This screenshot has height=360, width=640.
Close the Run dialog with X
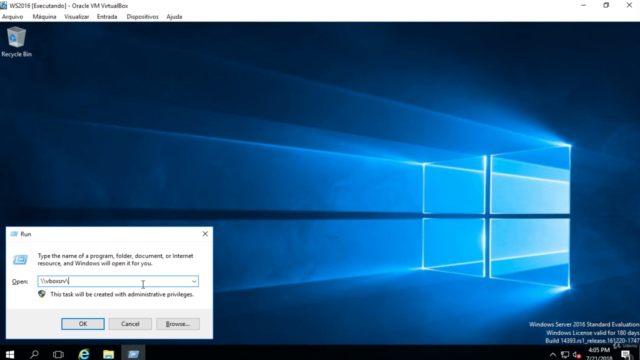pos(205,234)
